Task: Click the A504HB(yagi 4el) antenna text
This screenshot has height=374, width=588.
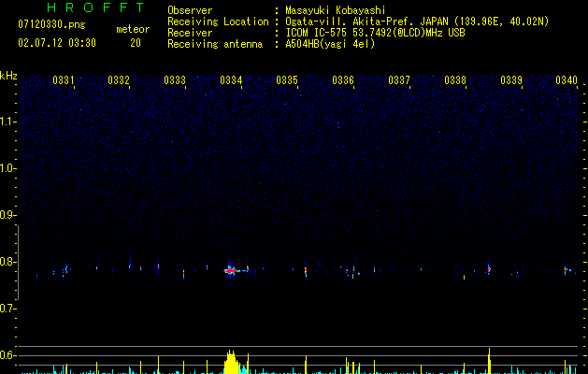Action: [x=330, y=44]
